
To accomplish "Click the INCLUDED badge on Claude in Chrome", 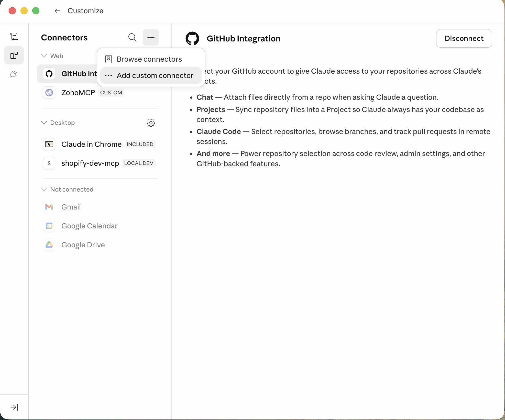I will click(x=140, y=144).
